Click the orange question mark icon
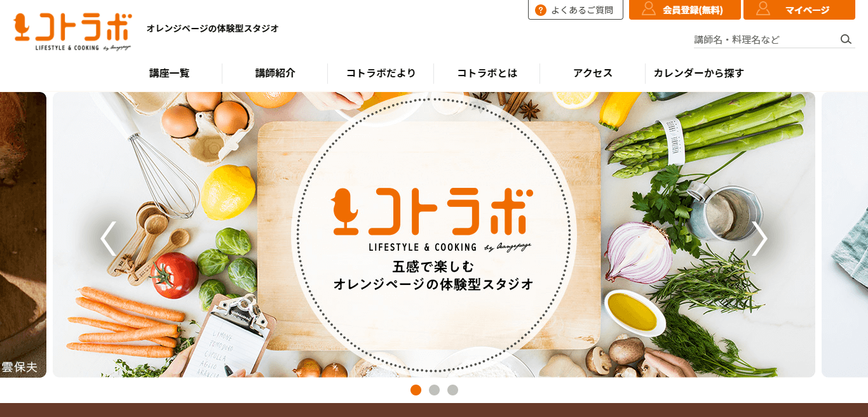 click(x=541, y=10)
